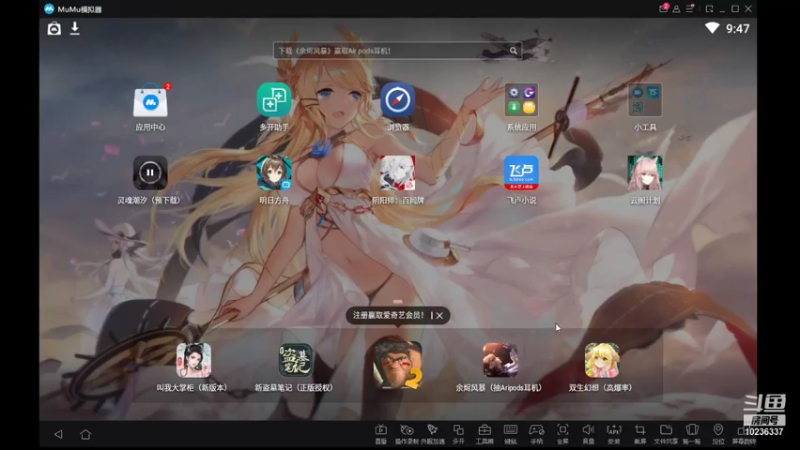
Task: Open the 定位 location pin tool
Action: pyautogui.click(x=718, y=433)
